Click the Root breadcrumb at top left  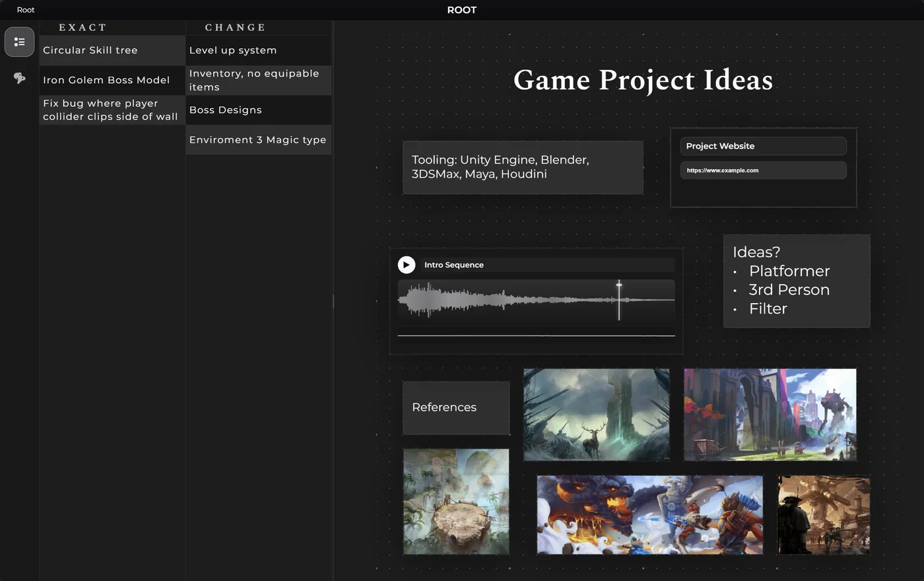click(x=26, y=10)
